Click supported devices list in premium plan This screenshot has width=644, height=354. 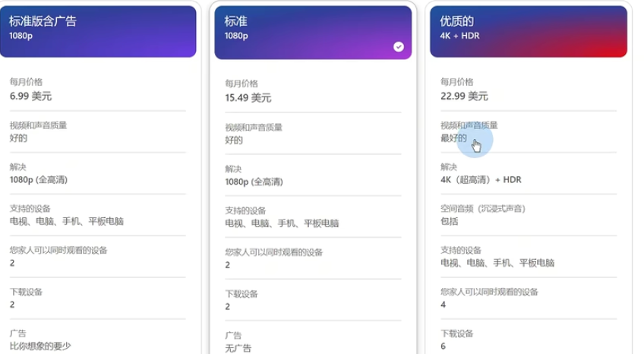(497, 263)
